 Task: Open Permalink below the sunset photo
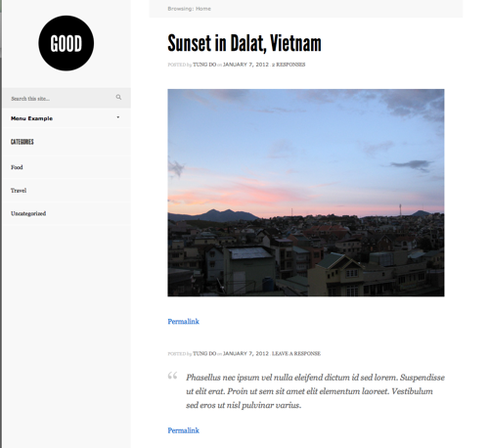point(183,322)
